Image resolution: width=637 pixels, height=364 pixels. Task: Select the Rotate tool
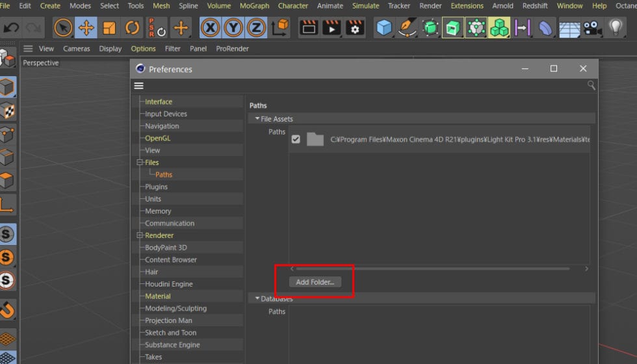click(132, 28)
